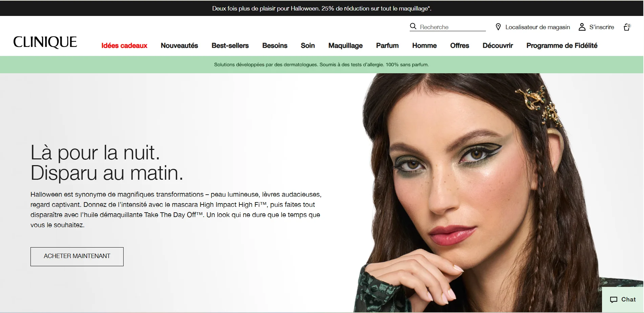
Task: Open the Chat button label
Action: click(628, 299)
